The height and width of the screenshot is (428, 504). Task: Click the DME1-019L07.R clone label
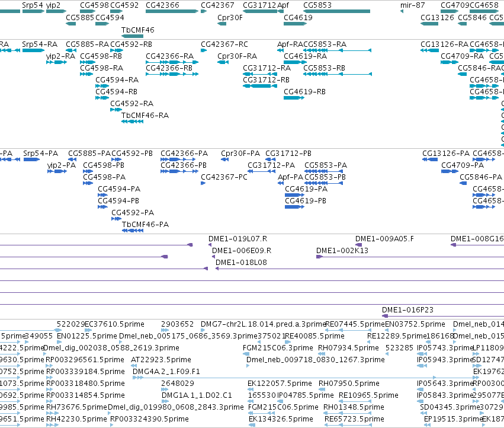[x=238, y=239]
